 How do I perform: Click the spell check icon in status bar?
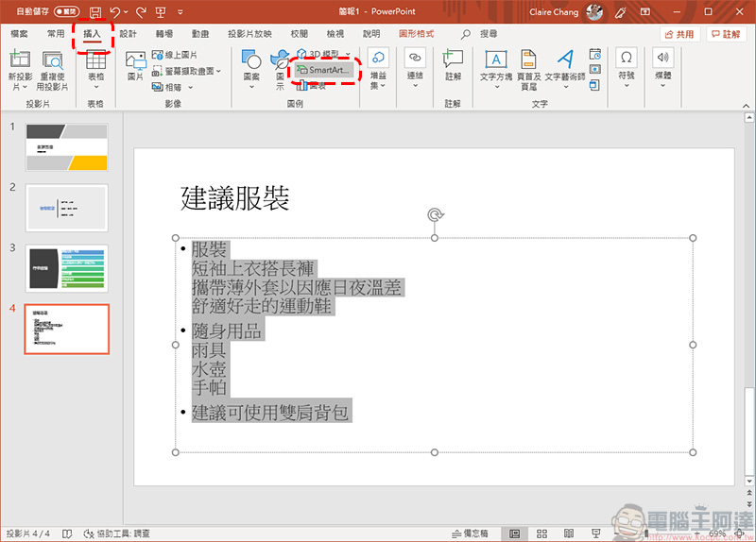67,534
